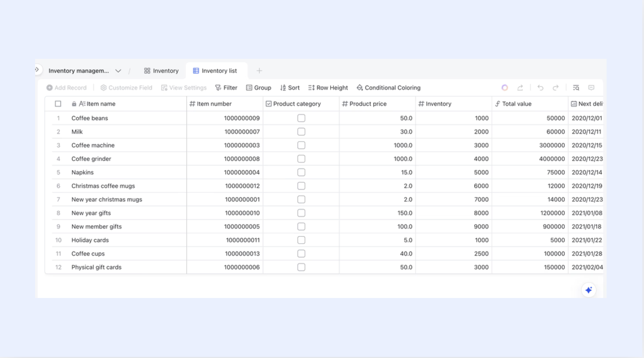Viewport: 644px width, 358px height.
Task: Check Product category for New year gifts
Action: [x=301, y=213]
